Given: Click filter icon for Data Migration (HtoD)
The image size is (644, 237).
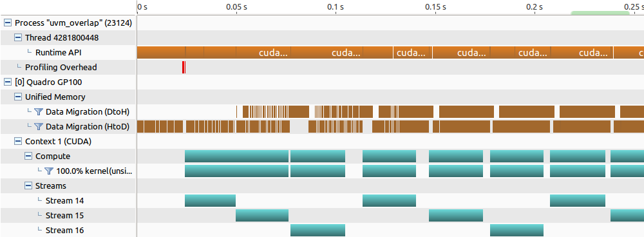Looking at the screenshot, I should [39, 126].
